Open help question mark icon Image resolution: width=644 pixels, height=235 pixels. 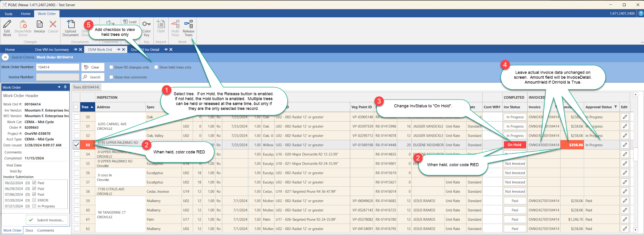[641, 14]
